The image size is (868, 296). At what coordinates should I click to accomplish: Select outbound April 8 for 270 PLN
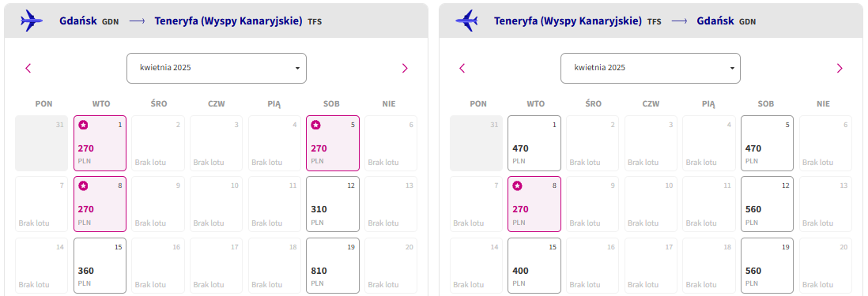click(100, 204)
